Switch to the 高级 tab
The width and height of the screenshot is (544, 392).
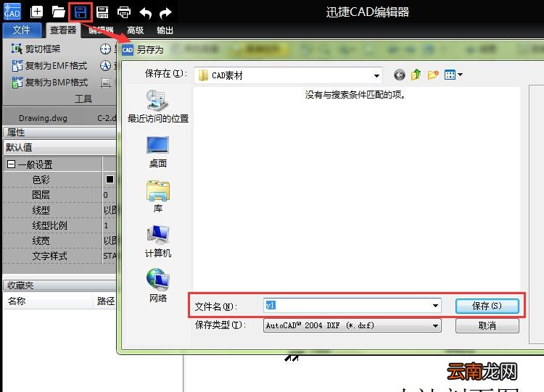(136, 30)
